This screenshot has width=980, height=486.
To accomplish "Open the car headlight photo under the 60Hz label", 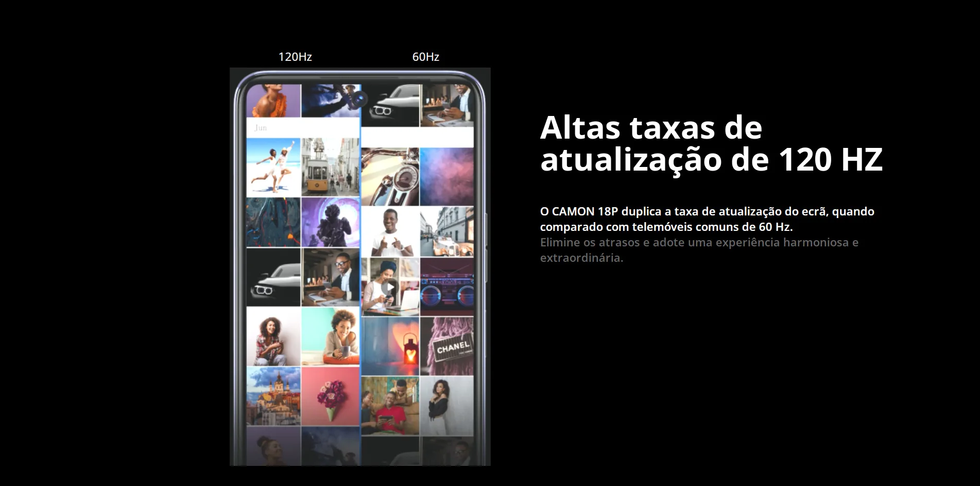I will (390, 106).
